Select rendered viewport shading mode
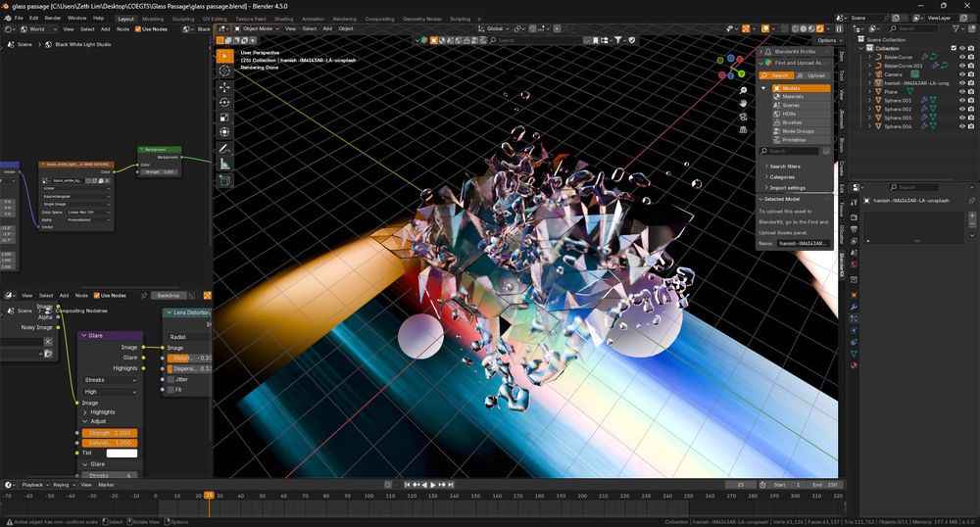980x527 pixels. (x=819, y=28)
